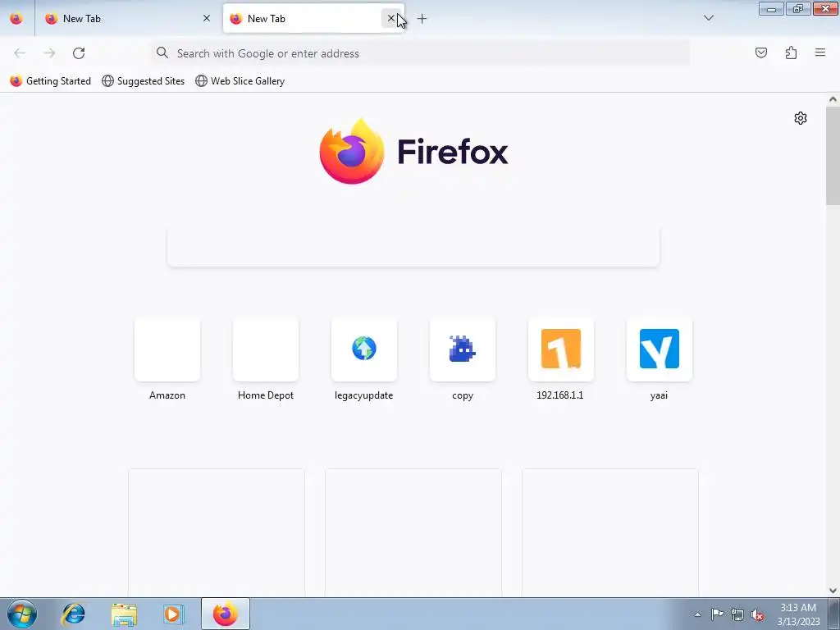This screenshot has width=840, height=630.
Task: Open the Firefox application menu
Action: [x=820, y=52]
